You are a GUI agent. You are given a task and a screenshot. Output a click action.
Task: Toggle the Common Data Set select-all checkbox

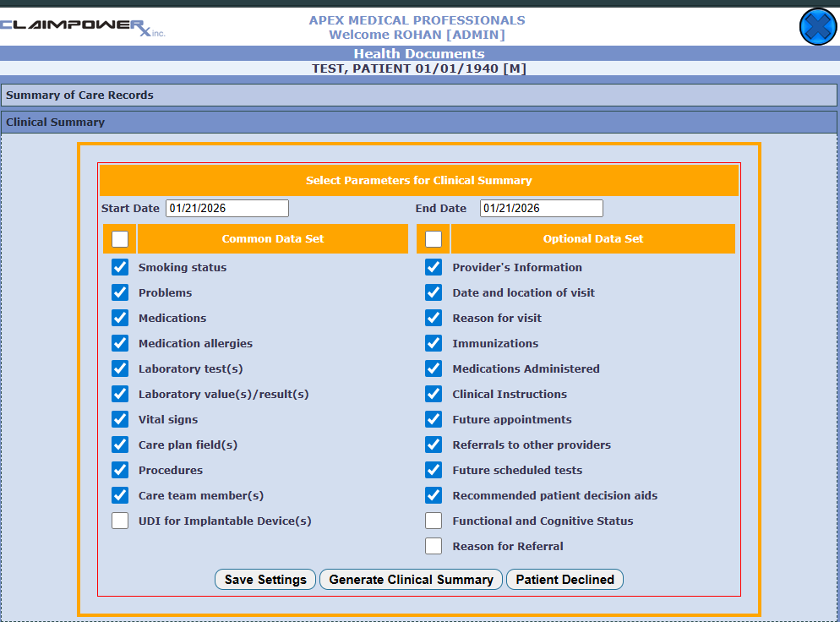click(120, 239)
